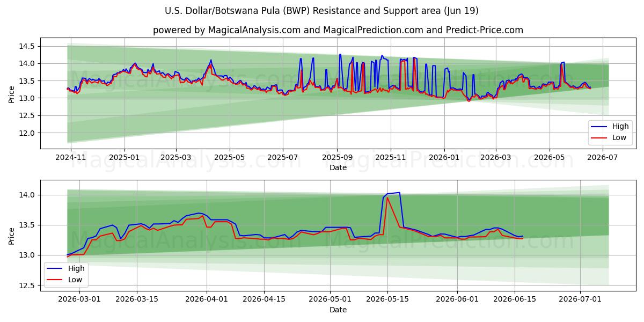Click the 14.0 tick on the bottom chart
The image size is (644, 322).
point(28,195)
